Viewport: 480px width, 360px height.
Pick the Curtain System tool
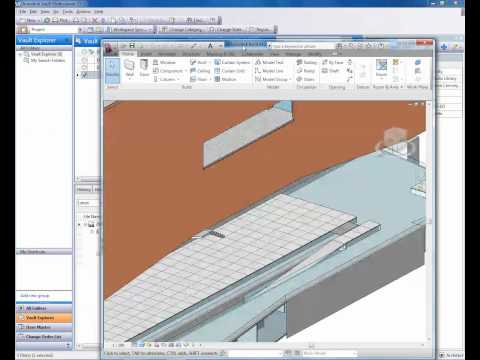pyautogui.click(x=232, y=62)
